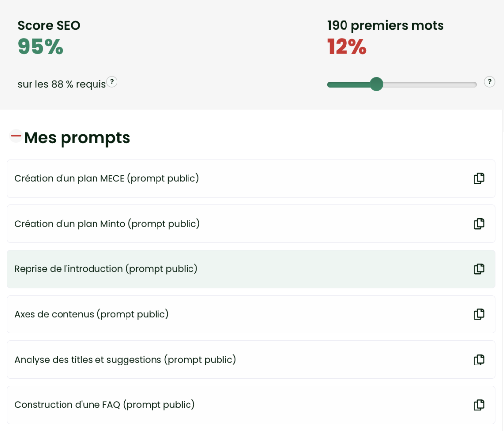Copy the 'Construction d'une FAQ' prompt
Image resolution: width=504 pixels, height=431 pixels.
tap(479, 405)
